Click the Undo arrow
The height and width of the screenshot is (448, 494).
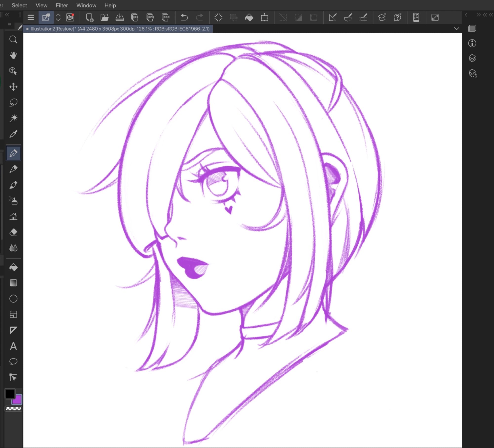pyautogui.click(x=184, y=17)
